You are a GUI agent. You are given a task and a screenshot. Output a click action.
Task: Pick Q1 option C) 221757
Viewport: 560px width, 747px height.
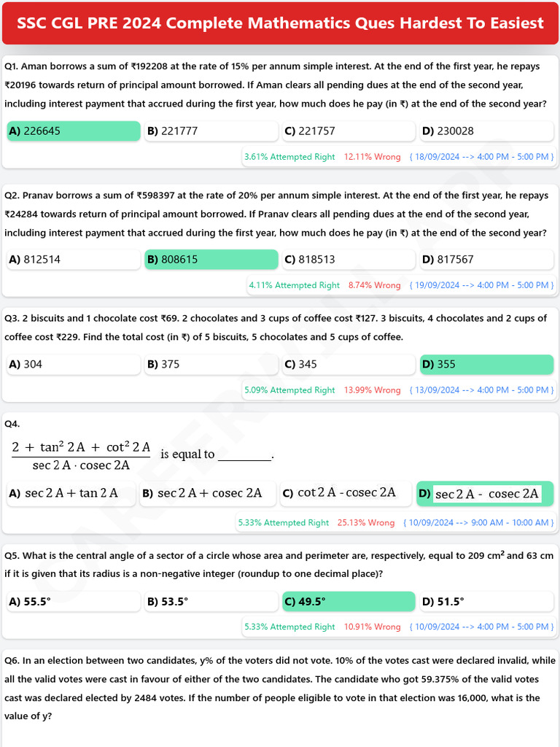point(348,131)
